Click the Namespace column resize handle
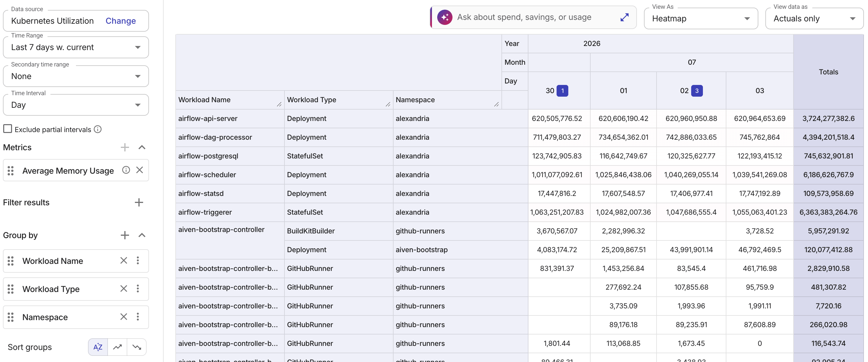 coord(496,105)
